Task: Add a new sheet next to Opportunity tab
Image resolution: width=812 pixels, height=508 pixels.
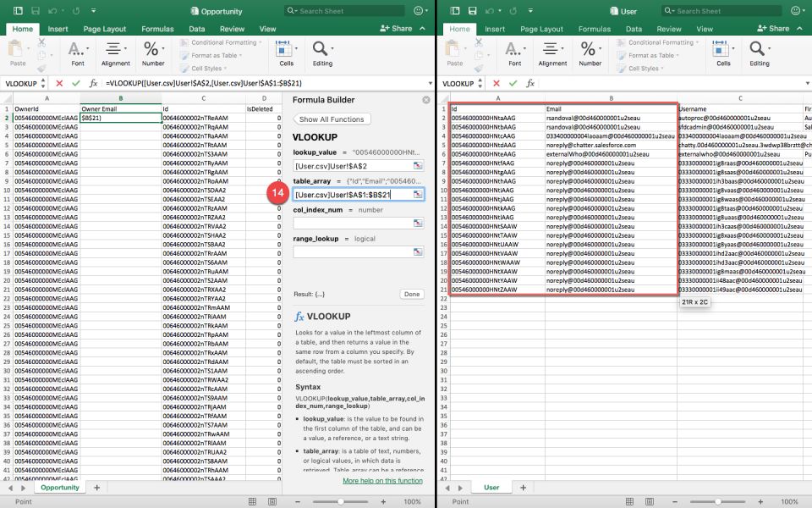Action: coord(96,488)
